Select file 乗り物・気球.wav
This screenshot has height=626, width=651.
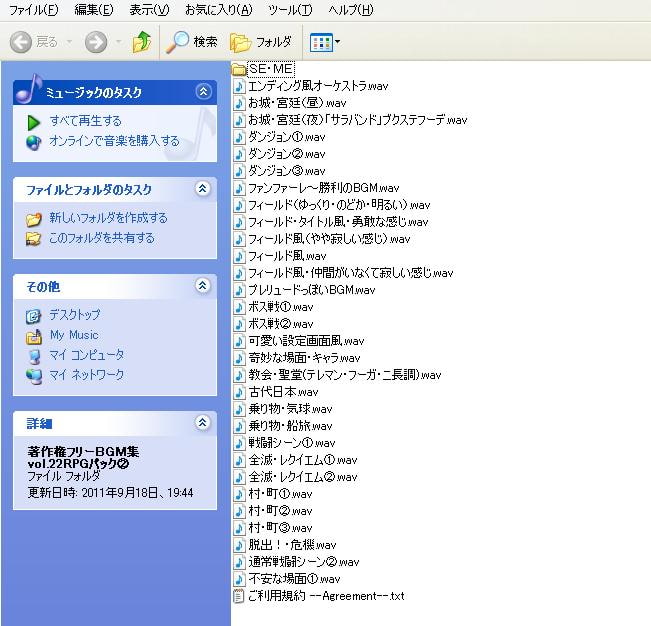(x=290, y=409)
